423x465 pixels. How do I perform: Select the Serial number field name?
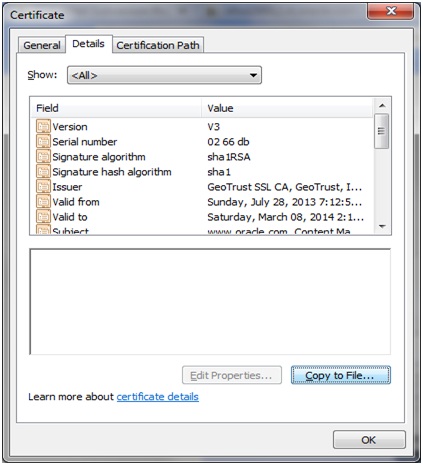click(85, 142)
